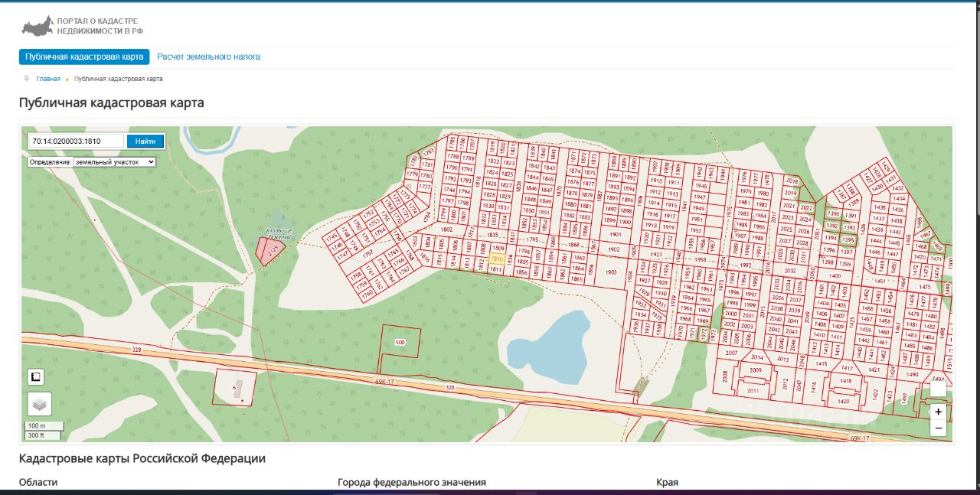Select parcel 2032 on the map
This screenshot has width=980, height=495.
pos(790,271)
